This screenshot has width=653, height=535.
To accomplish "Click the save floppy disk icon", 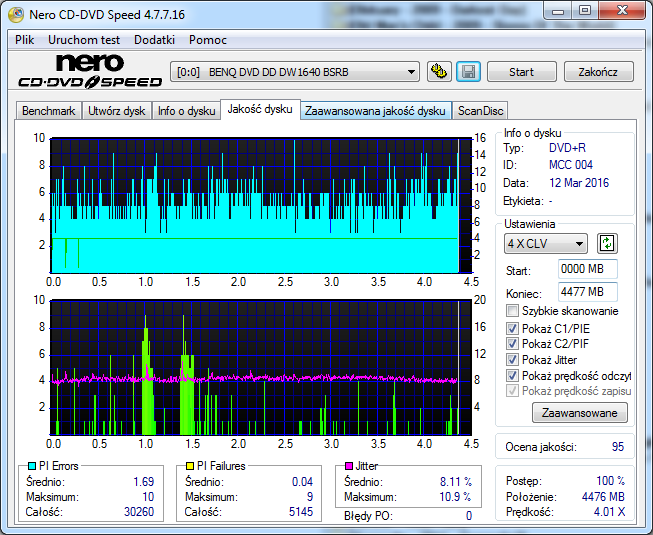I will point(469,72).
